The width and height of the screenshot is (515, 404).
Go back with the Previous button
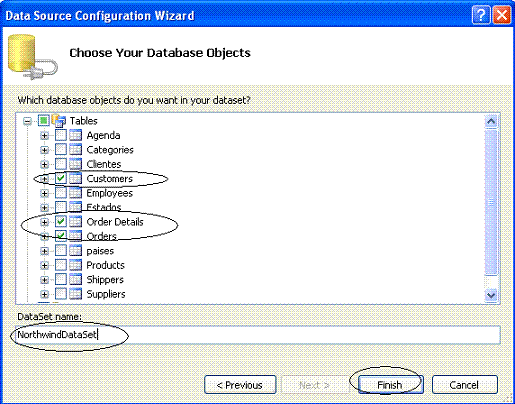click(240, 385)
